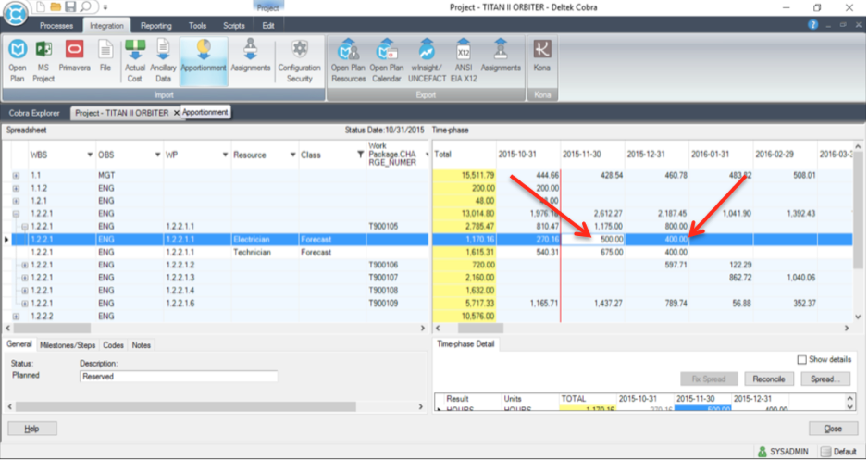Click inside the Description field showing Reserved

point(179,376)
